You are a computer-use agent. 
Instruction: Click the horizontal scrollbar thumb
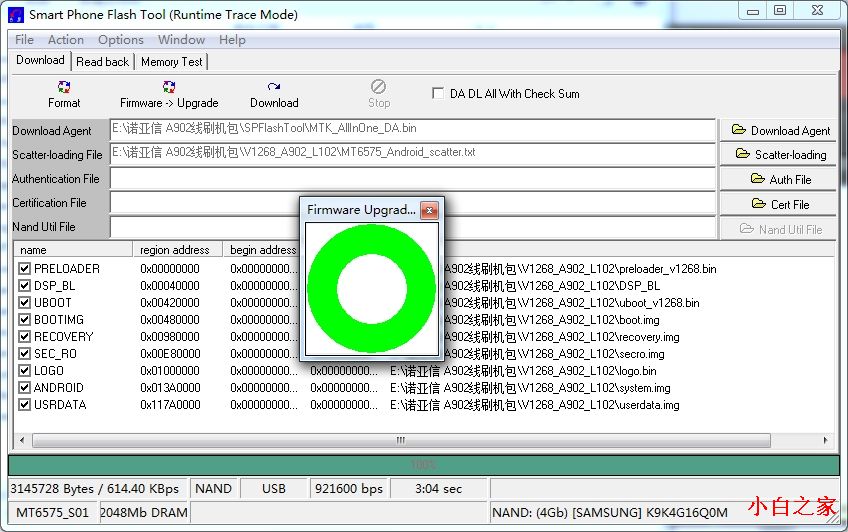pos(401,440)
